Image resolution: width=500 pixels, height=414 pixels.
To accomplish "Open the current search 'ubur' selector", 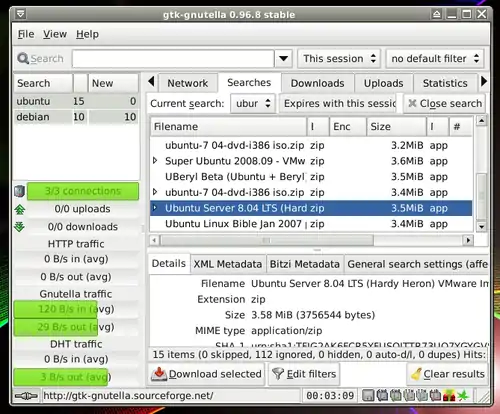I will pos(253,104).
